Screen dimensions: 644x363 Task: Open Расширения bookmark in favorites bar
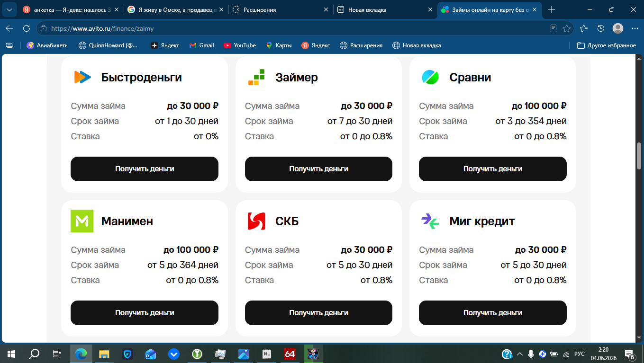(361, 45)
